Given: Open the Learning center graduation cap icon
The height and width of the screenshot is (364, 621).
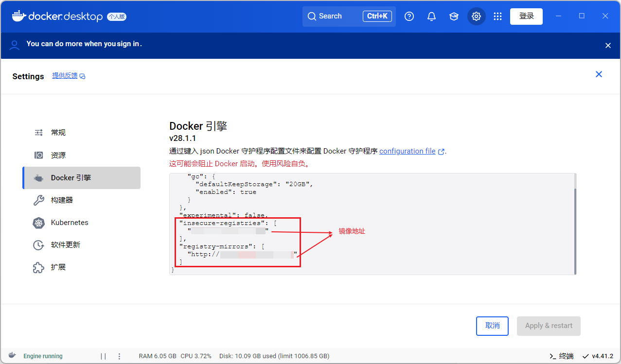Looking at the screenshot, I should pyautogui.click(x=454, y=17).
